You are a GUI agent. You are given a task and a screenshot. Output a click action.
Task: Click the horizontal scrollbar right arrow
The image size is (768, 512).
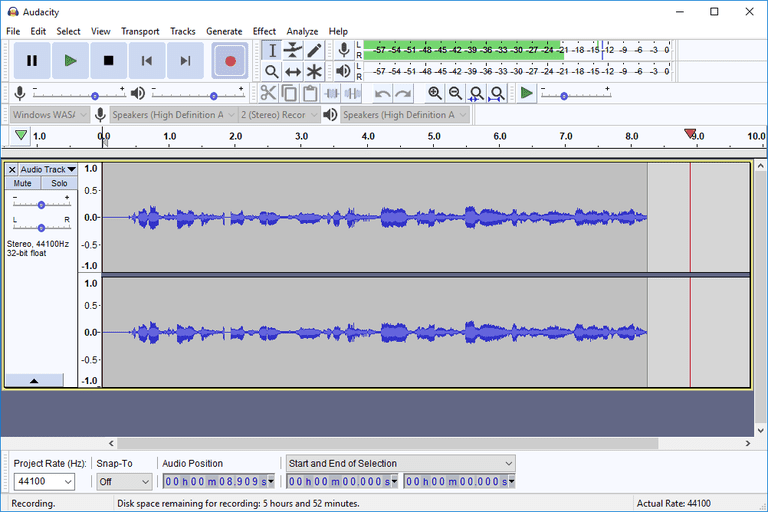747,443
